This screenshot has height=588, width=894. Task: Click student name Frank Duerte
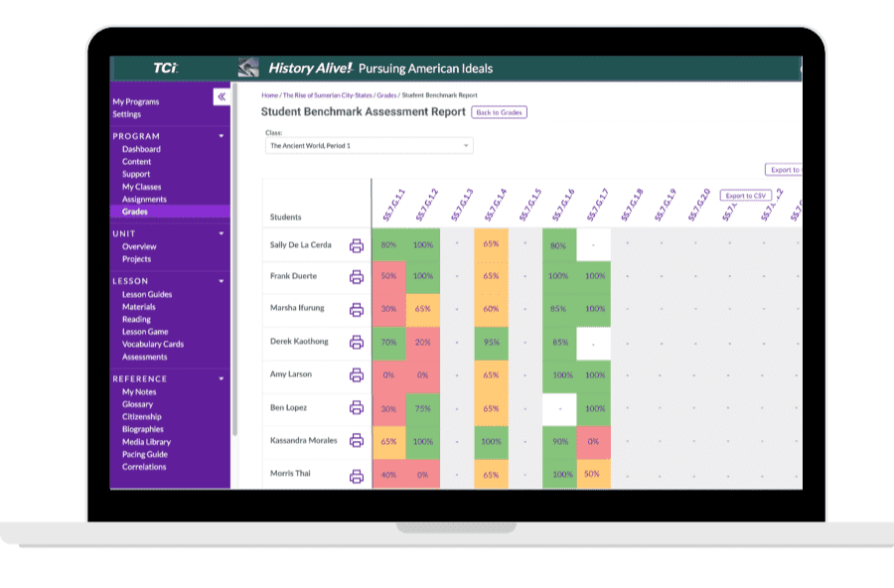click(293, 276)
